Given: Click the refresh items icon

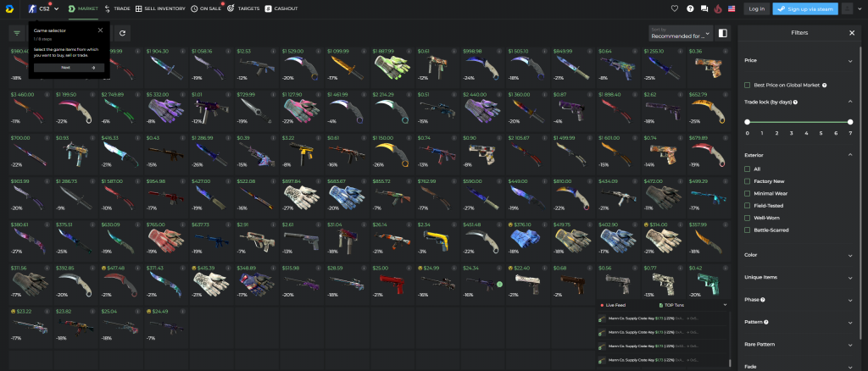Looking at the screenshot, I should (123, 33).
